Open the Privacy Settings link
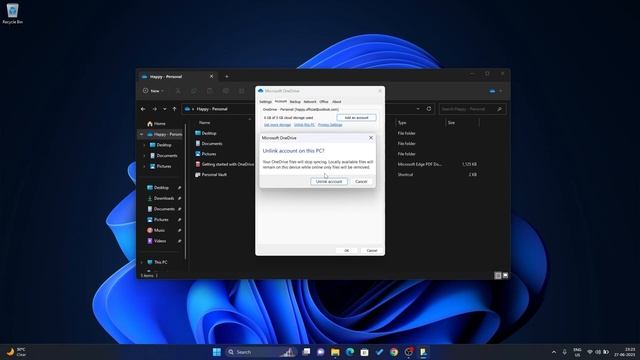 pos(330,125)
